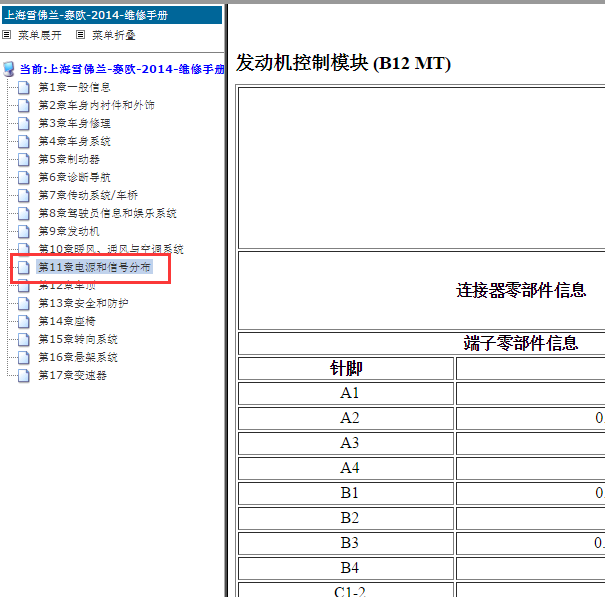Click the page icon for 第17章变速器
The image size is (605, 597).
[x=24, y=375]
